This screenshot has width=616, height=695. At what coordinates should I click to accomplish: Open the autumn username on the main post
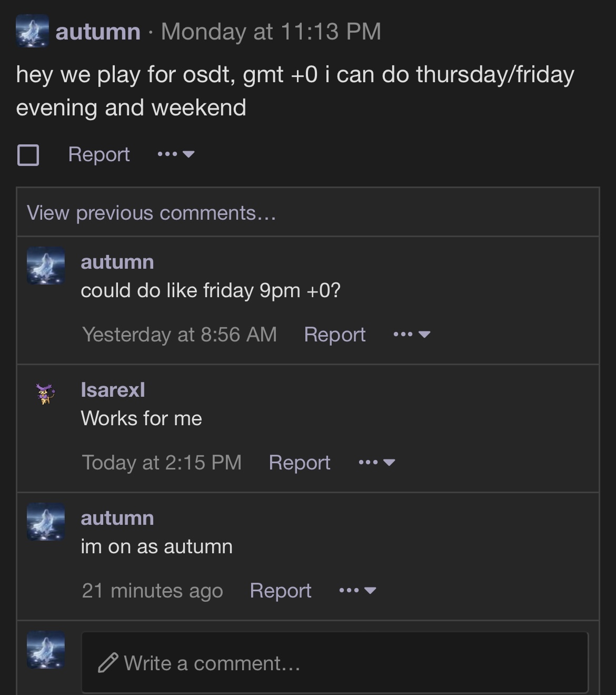tap(98, 32)
